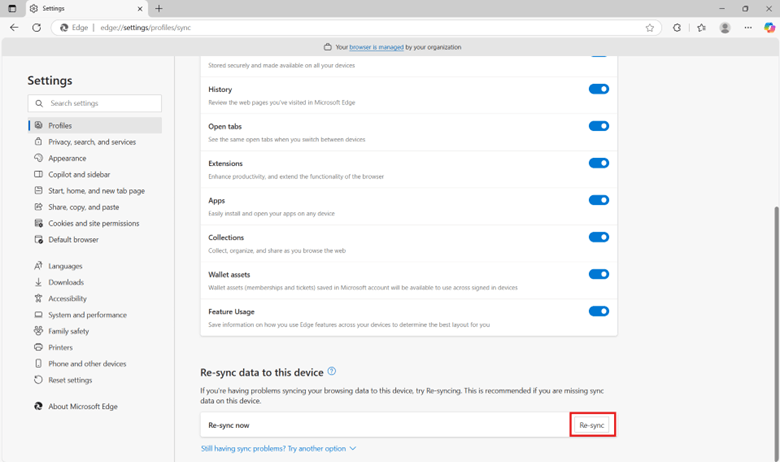Screen dimensions: 780x462
Task: Open Settings and more ellipsis menu
Action: (748, 28)
